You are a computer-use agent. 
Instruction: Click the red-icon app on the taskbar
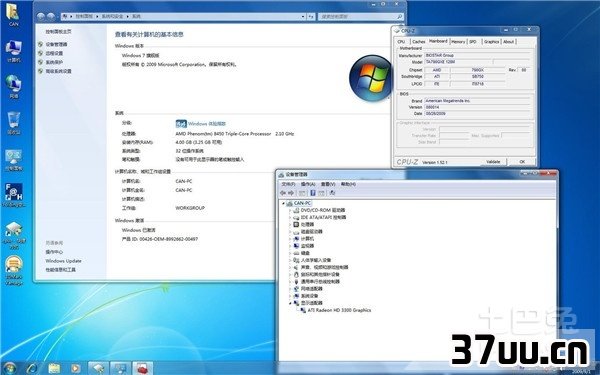(x=143, y=368)
